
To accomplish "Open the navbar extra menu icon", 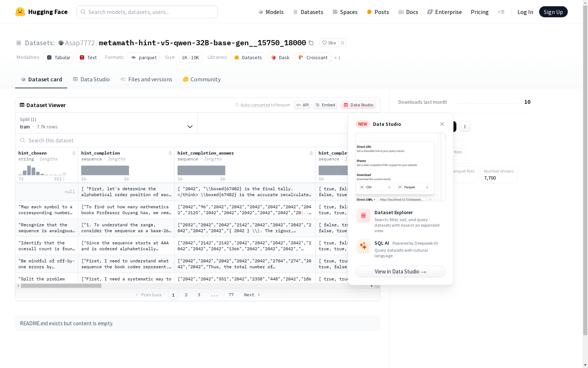I will (501, 12).
